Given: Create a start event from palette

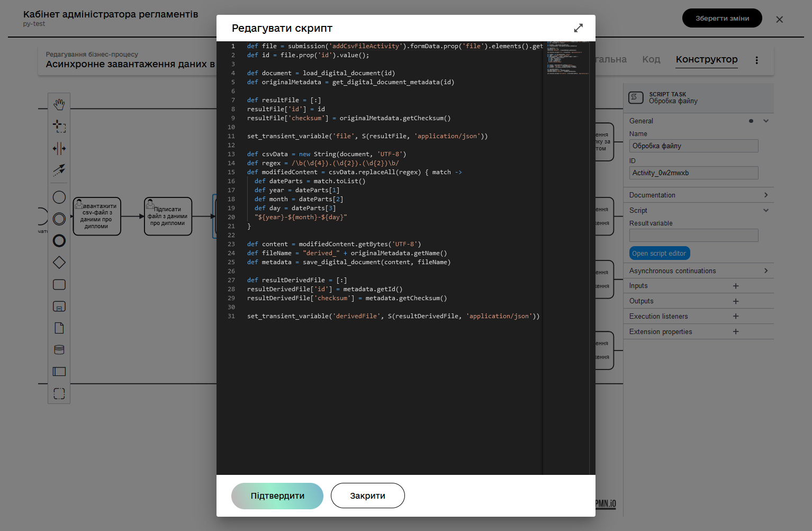Looking at the screenshot, I should pos(59,197).
